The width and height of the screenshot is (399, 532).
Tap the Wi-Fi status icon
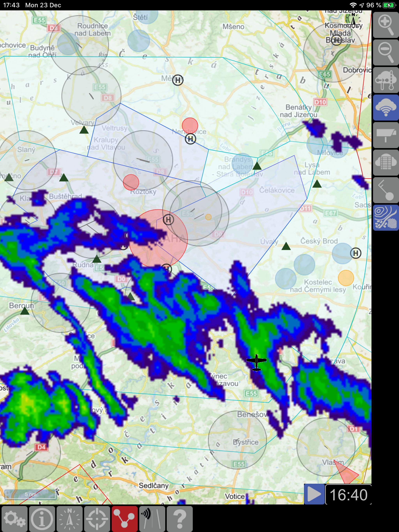point(353,5)
